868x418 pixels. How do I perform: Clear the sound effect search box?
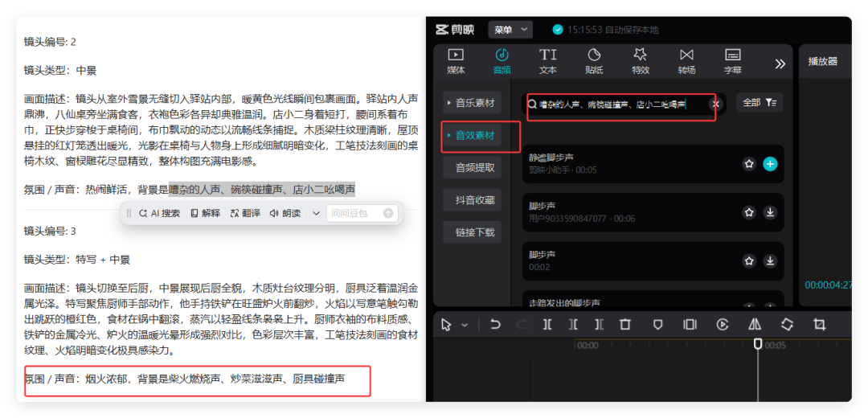(x=715, y=104)
